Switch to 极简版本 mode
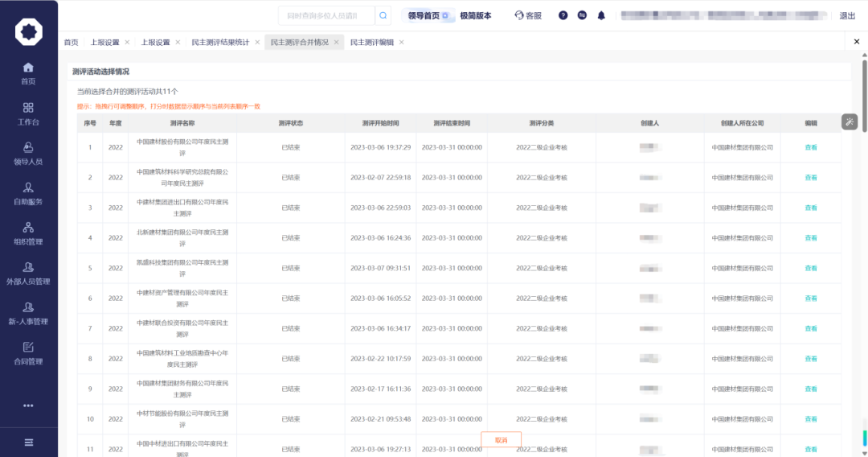Screen dimensions: 868x457 point(475,15)
